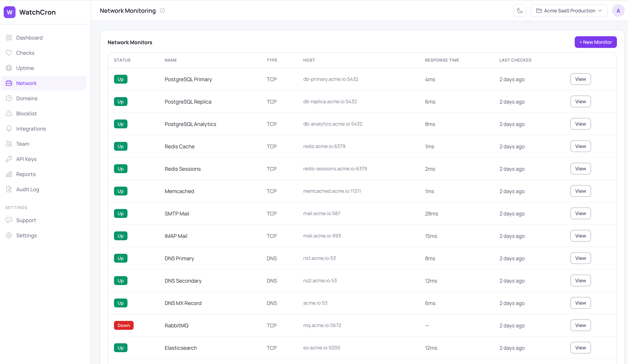The height and width of the screenshot is (364, 628).
Task: Click host memcached.acme.io:11211
Action: (332, 191)
